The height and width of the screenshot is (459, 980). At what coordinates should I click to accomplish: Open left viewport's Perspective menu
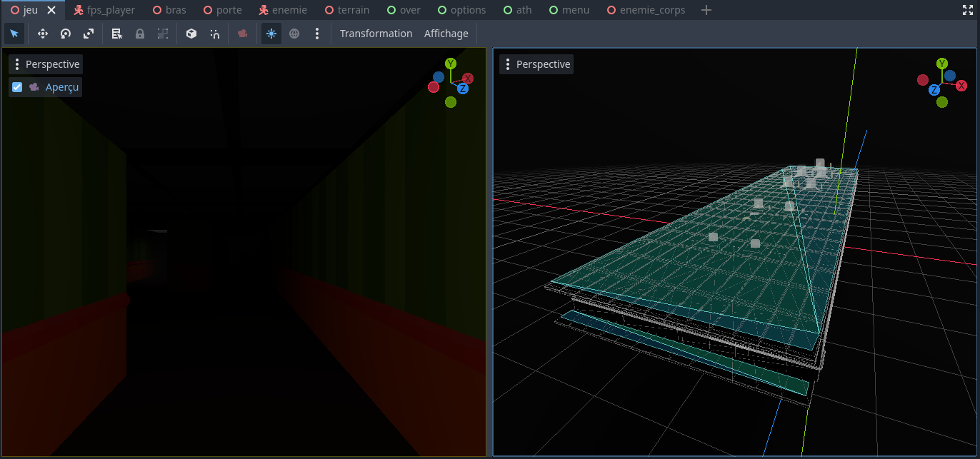[x=46, y=64]
